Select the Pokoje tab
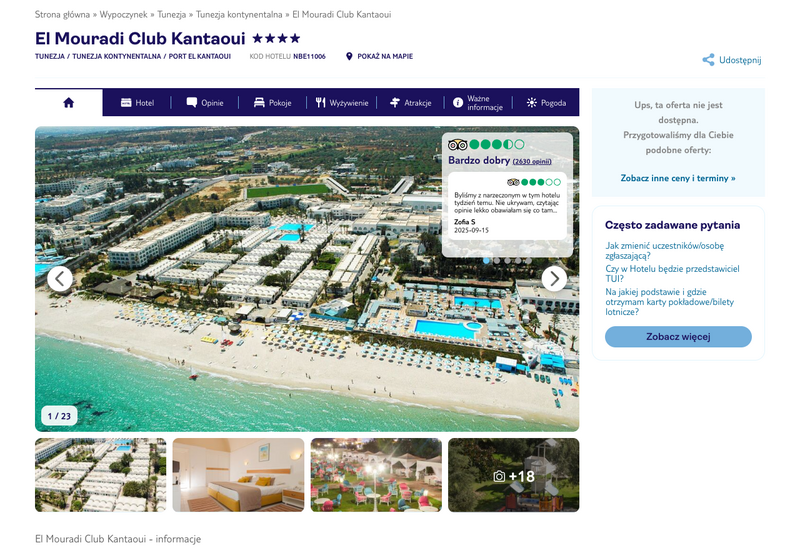The width and height of the screenshot is (800, 553). tap(272, 103)
